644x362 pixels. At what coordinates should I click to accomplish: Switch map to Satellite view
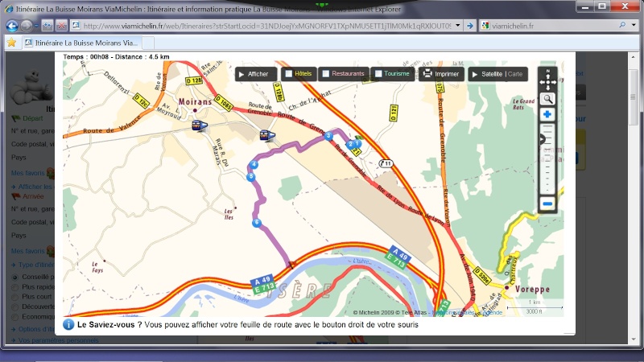coord(492,74)
